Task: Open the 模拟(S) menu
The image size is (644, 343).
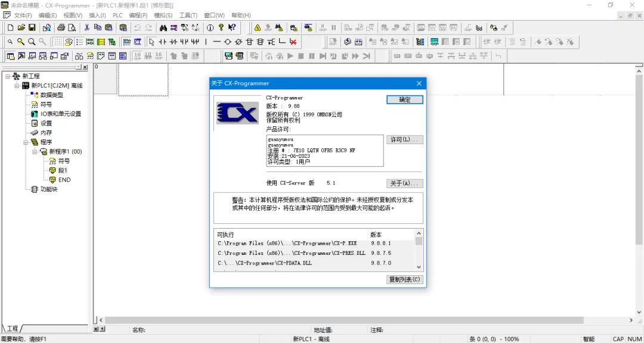Action: (163, 15)
